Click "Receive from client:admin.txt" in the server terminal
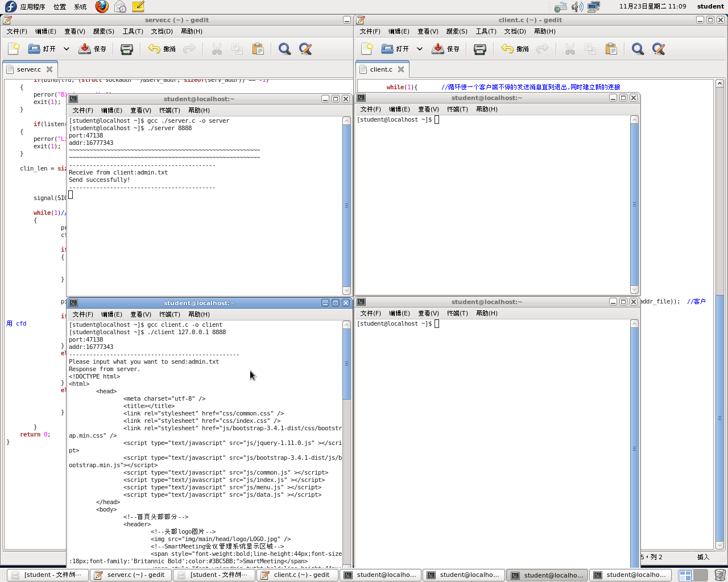The height and width of the screenshot is (582, 728). (118, 172)
